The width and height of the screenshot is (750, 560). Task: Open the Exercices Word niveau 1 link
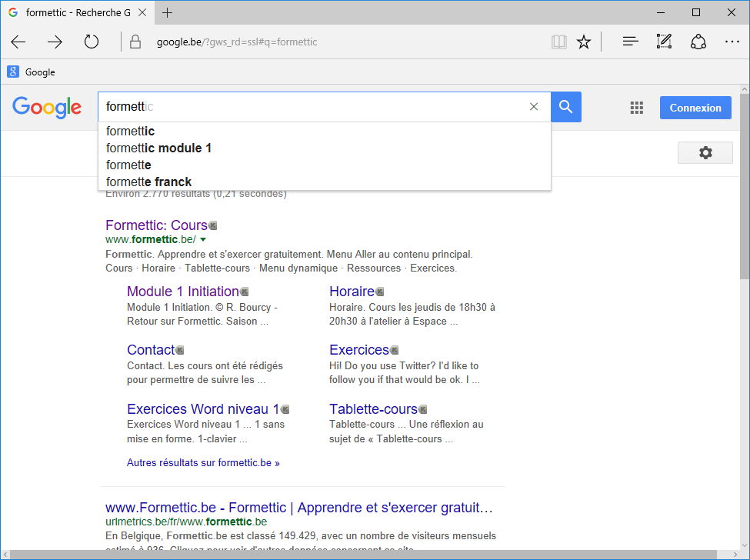tap(203, 409)
